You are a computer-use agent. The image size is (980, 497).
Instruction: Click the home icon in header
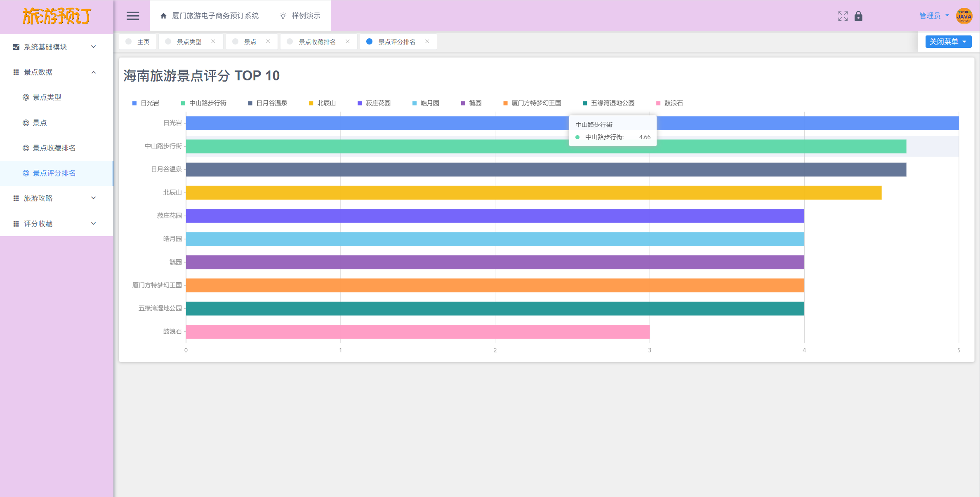pyautogui.click(x=163, y=16)
